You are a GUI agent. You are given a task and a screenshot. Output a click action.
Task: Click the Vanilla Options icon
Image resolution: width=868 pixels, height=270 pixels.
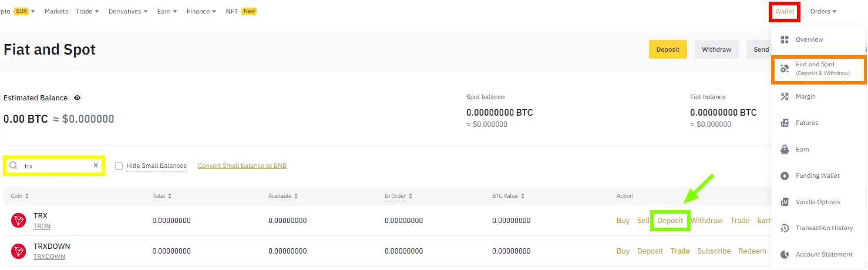(785, 202)
